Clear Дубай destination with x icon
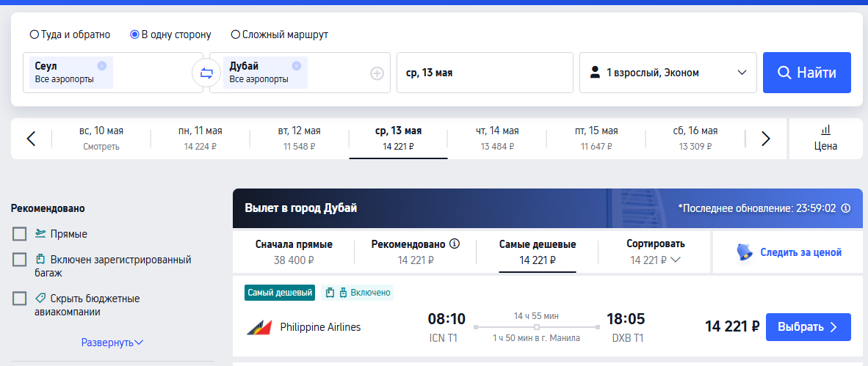 pyautogui.click(x=297, y=66)
